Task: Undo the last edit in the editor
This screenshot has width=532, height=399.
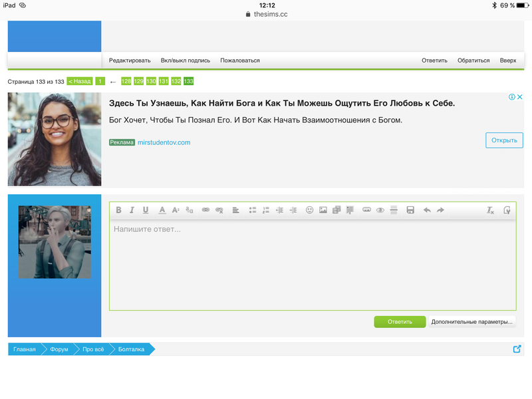Action: click(x=427, y=210)
